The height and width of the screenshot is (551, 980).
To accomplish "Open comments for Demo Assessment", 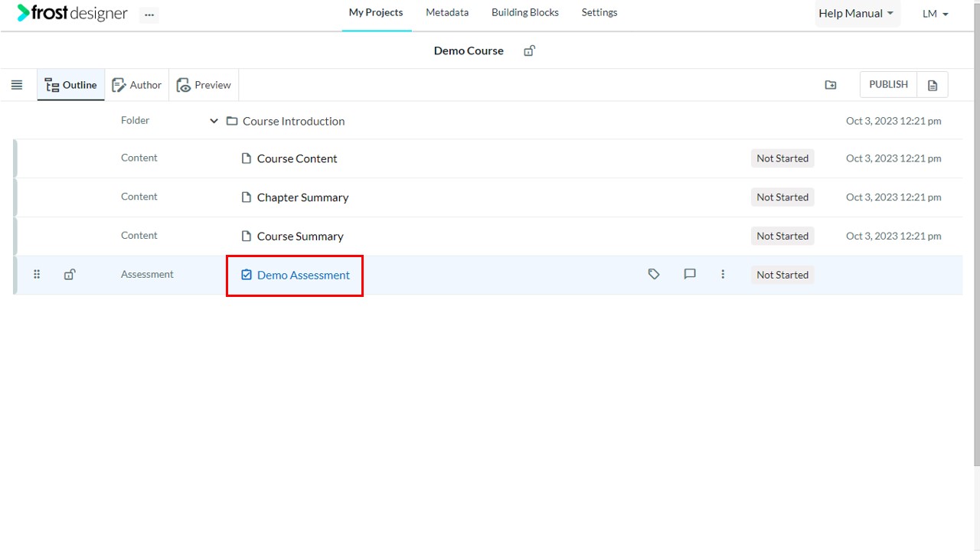I will [690, 274].
